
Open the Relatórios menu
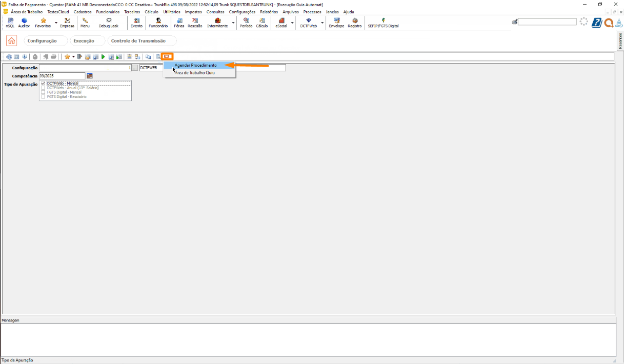[x=269, y=12]
